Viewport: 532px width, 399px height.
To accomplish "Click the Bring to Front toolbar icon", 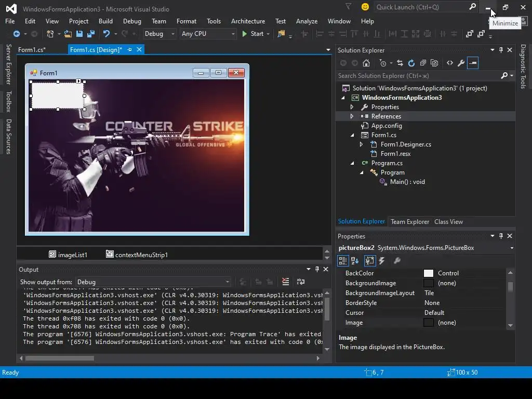I will 470,34.
